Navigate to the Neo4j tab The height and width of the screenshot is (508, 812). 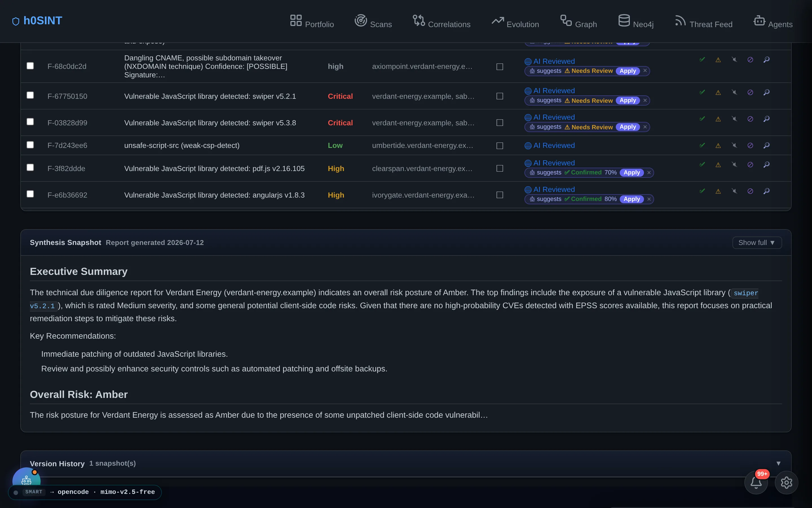click(636, 21)
